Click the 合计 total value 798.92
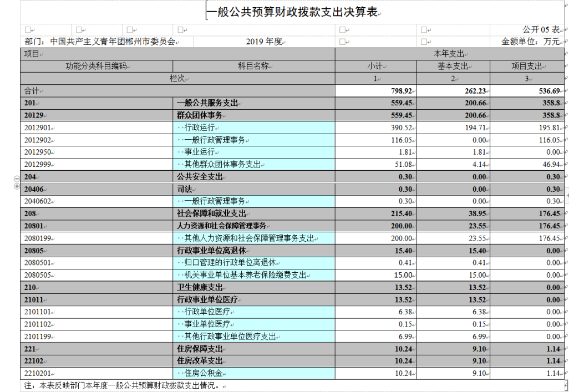The height and width of the screenshot is (392, 569). pos(402,91)
